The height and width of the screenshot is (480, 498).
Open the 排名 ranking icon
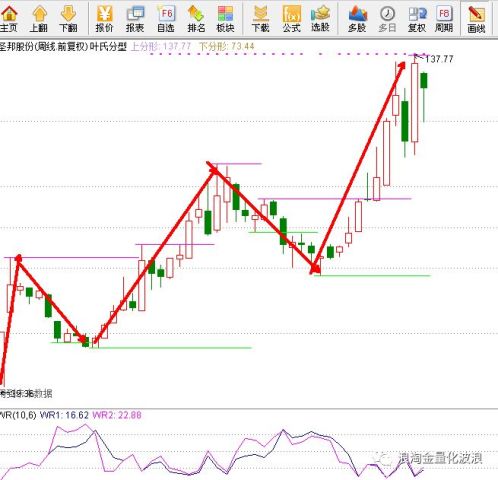[x=196, y=18]
